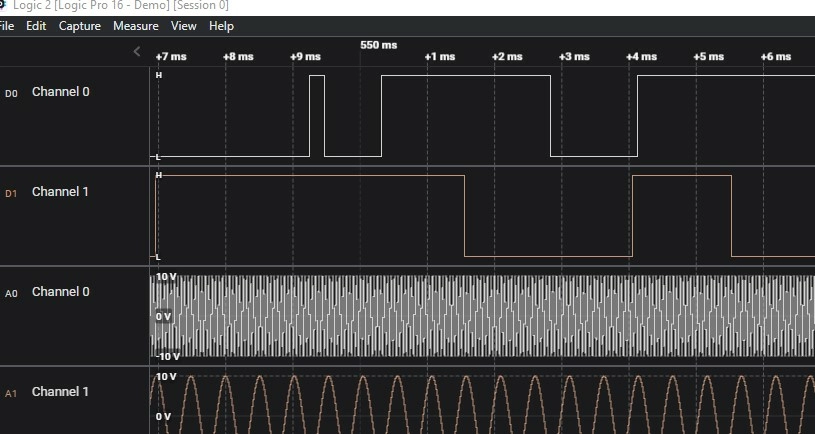Click the A0 analog channel tag
The height and width of the screenshot is (434, 815).
coord(12,293)
